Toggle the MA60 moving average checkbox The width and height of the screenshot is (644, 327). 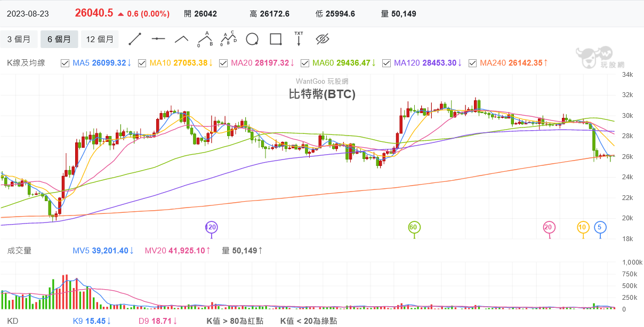(305, 63)
